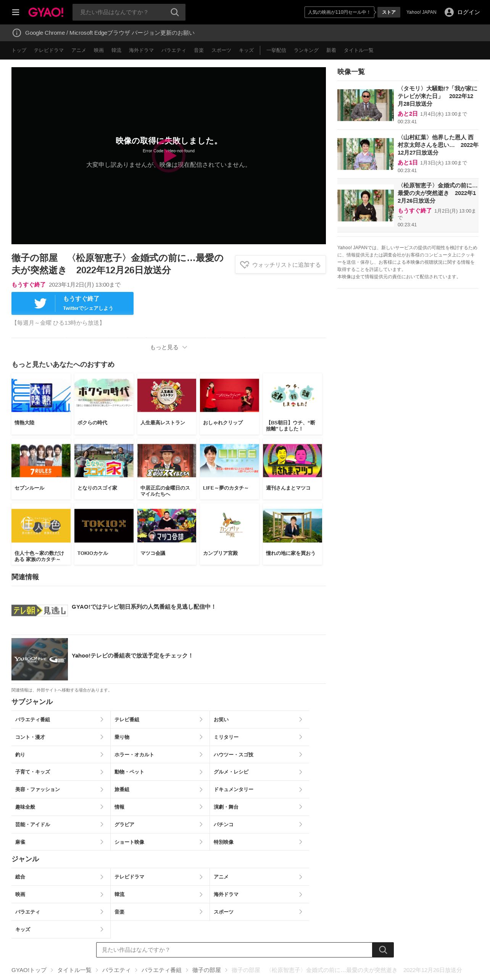The width and height of the screenshot is (490, 980).
Task: Click the arrow beside ミリタリー subgenre
Action: click(x=301, y=737)
